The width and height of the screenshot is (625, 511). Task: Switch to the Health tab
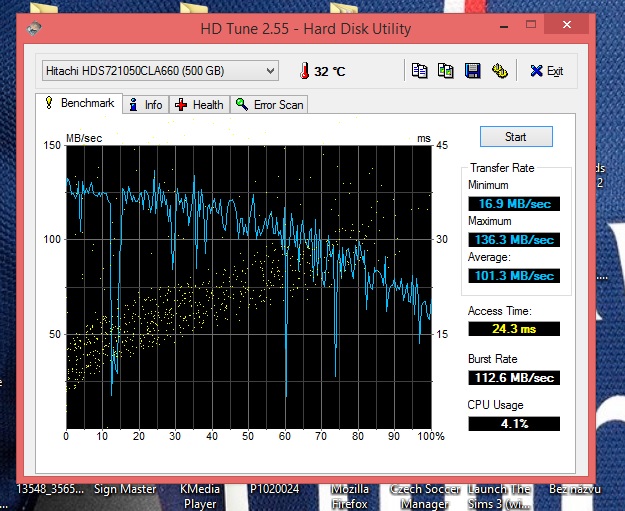(200, 104)
